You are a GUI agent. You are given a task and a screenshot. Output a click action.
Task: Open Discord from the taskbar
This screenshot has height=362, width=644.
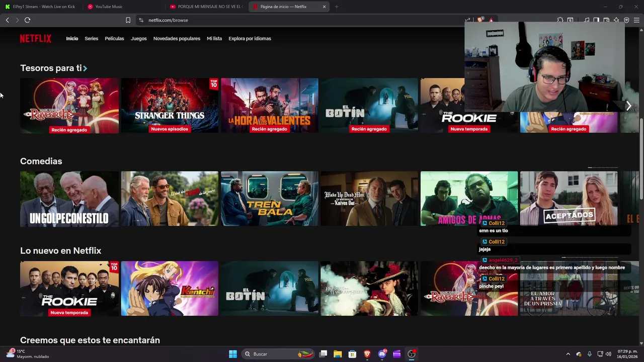(x=382, y=354)
